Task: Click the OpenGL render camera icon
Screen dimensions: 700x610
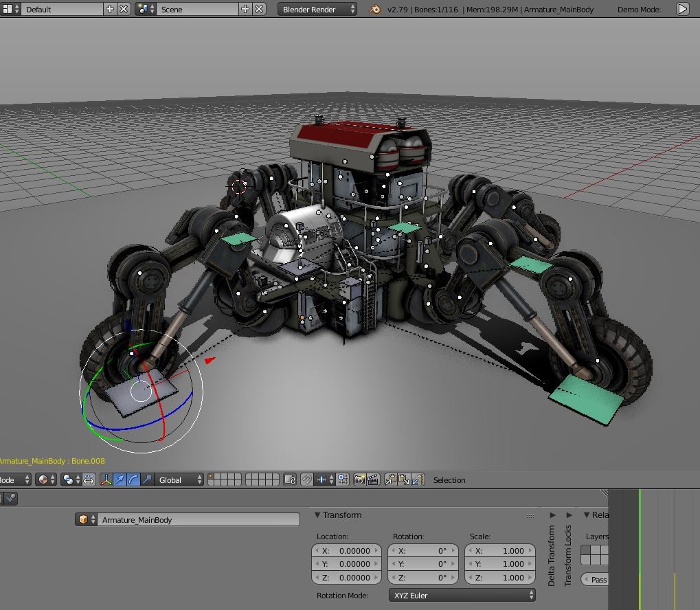Action: [x=359, y=480]
